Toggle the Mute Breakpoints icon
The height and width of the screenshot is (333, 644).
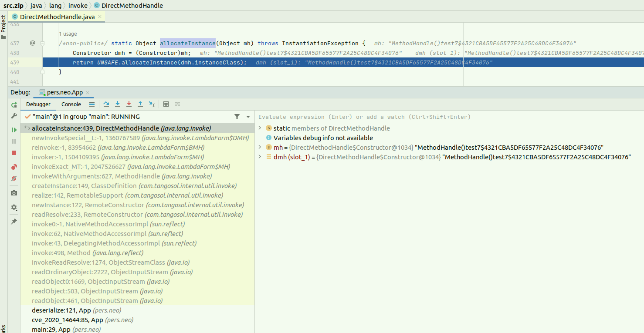click(x=14, y=178)
